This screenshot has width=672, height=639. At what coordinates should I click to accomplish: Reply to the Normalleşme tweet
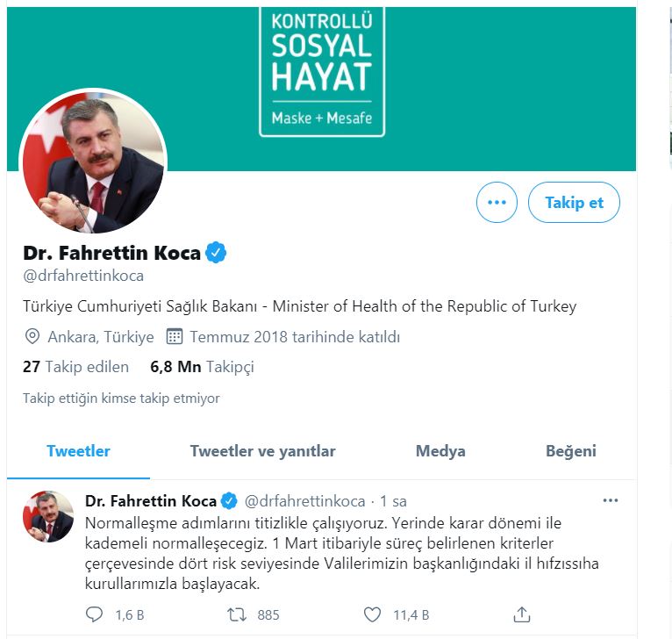point(95,614)
